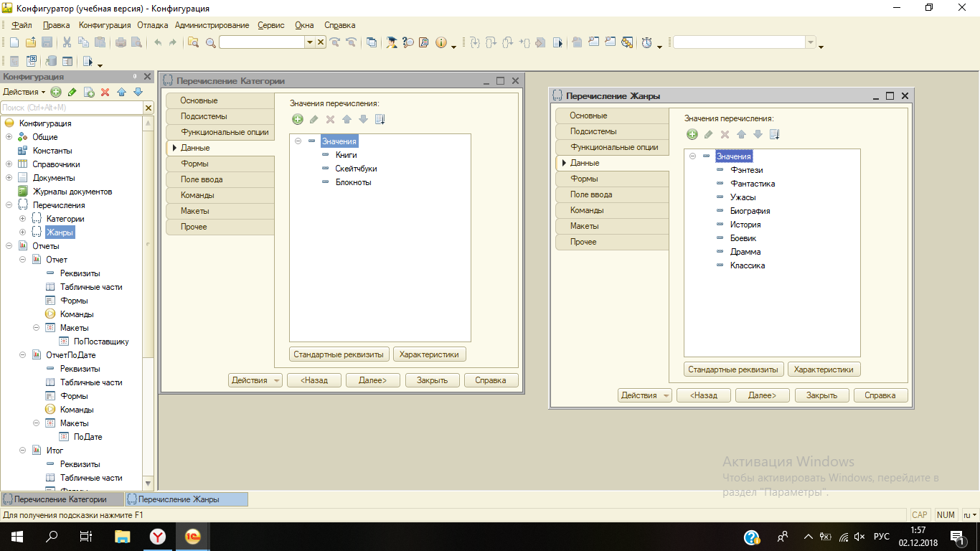The height and width of the screenshot is (551, 980).
Task: Collapse the Значения node in the Категории window
Action: (x=298, y=141)
